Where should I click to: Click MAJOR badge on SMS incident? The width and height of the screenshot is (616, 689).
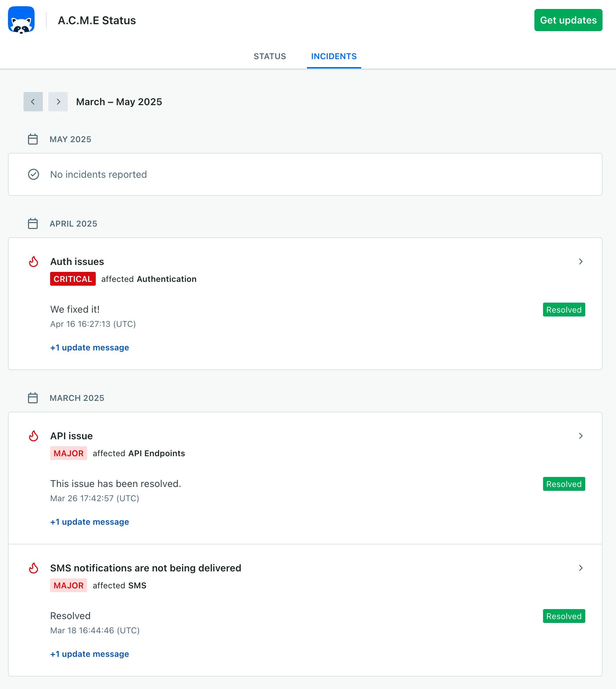[x=68, y=585]
